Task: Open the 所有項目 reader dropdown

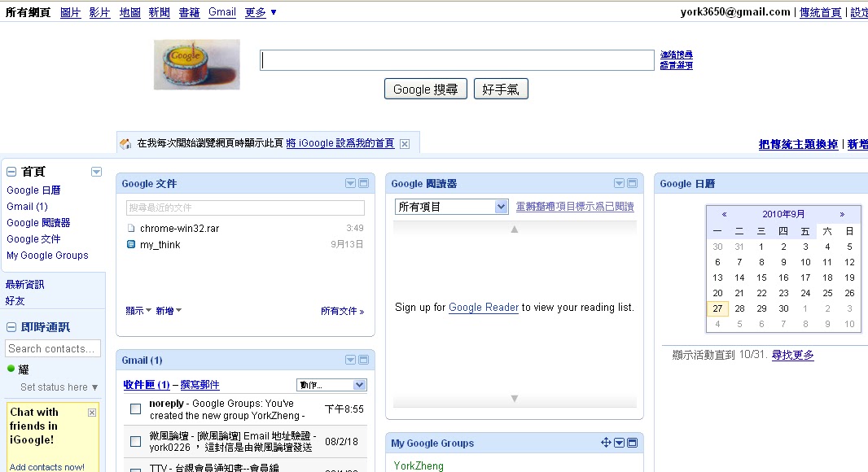Action: pos(451,207)
